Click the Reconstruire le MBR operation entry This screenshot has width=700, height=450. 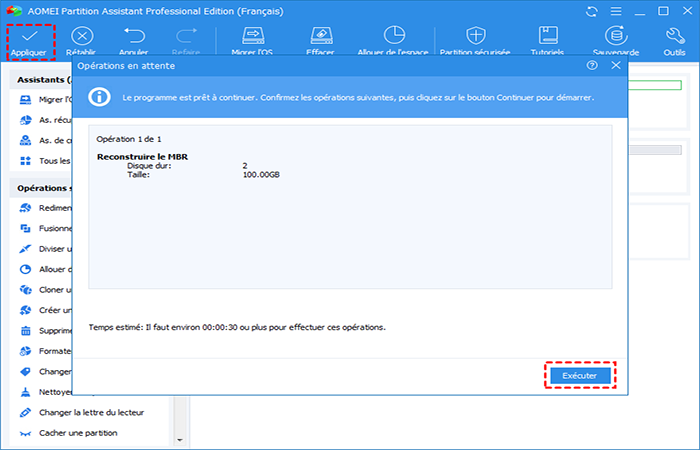click(141, 157)
